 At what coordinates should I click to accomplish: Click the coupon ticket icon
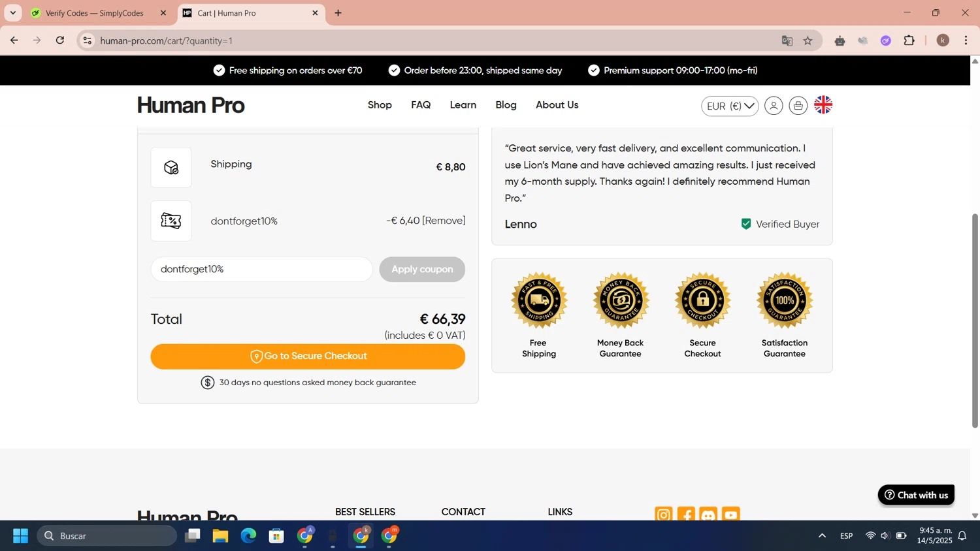click(x=171, y=221)
